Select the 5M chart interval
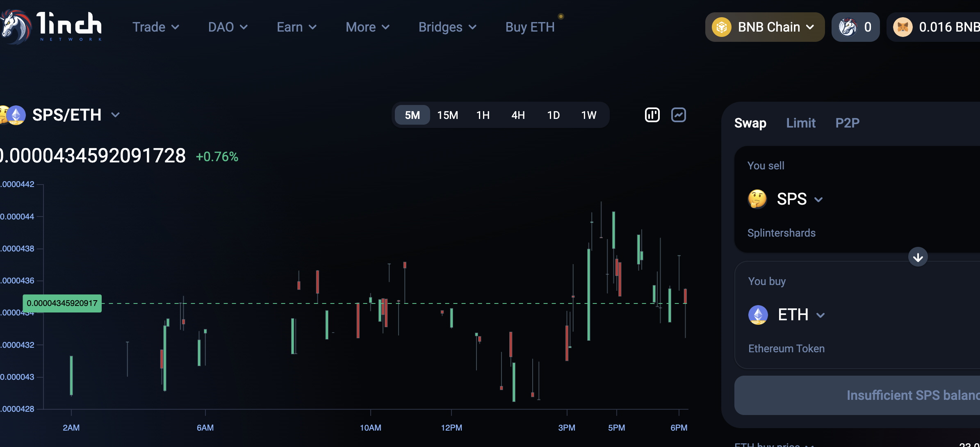The width and height of the screenshot is (980, 447). pyautogui.click(x=412, y=115)
